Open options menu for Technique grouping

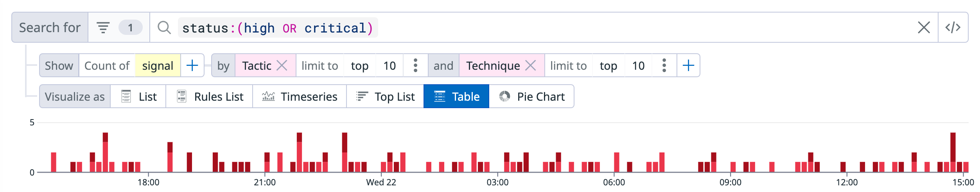pyautogui.click(x=664, y=65)
